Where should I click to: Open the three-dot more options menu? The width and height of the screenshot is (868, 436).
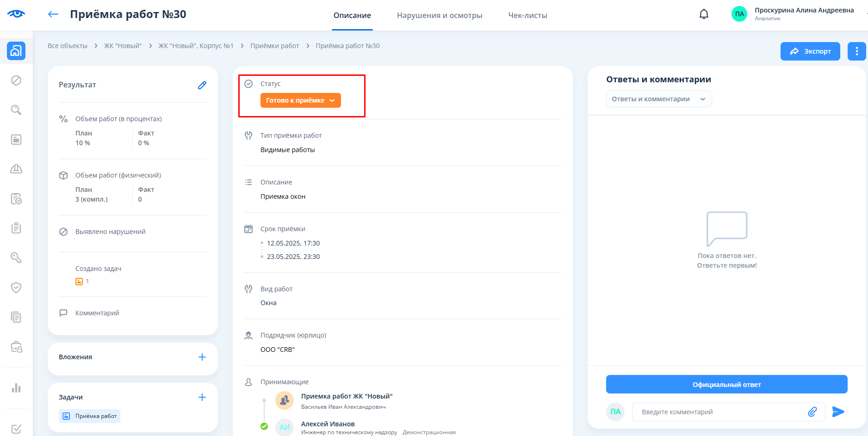(x=856, y=51)
